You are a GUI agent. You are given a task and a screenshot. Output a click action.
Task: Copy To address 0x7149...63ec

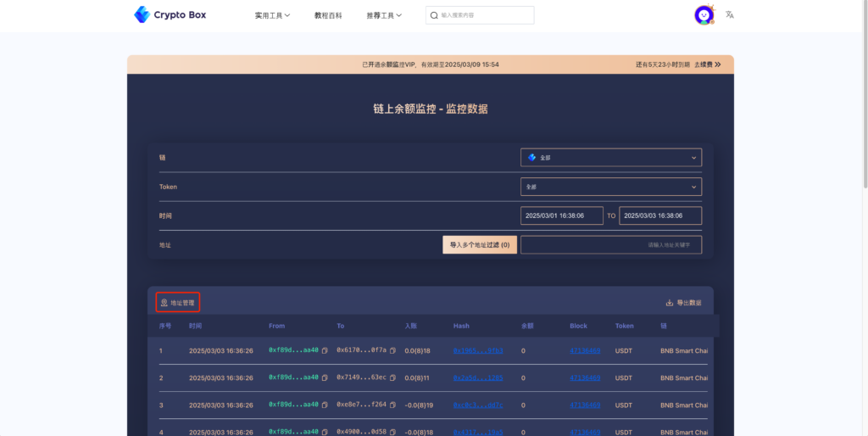(392, 377)
